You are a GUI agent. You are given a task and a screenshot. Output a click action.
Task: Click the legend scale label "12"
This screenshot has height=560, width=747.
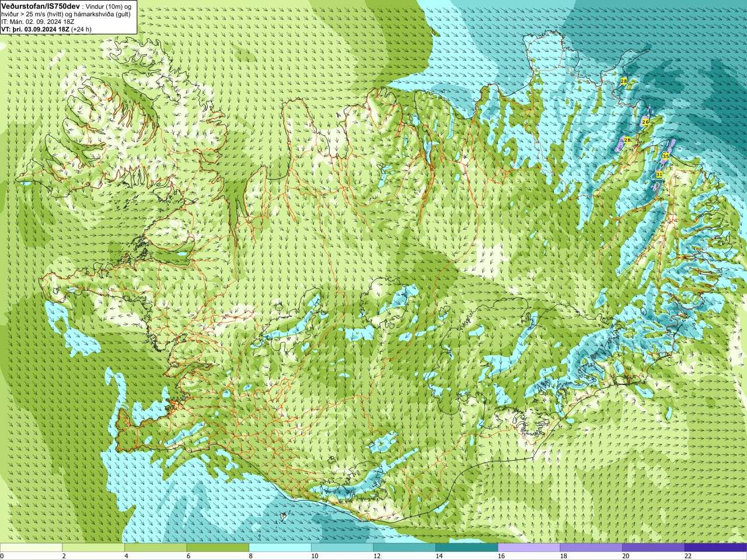[x=377, y=556]
